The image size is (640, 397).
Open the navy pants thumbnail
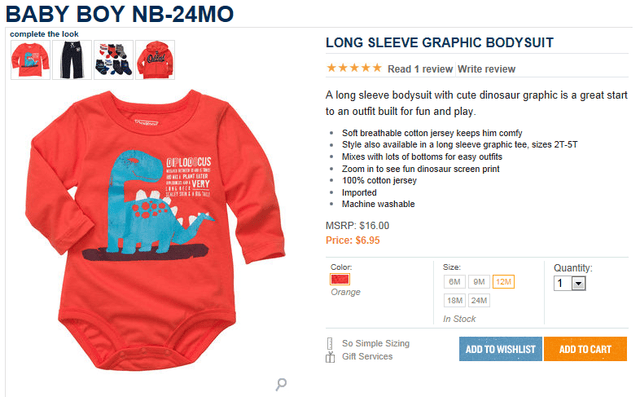72,60
